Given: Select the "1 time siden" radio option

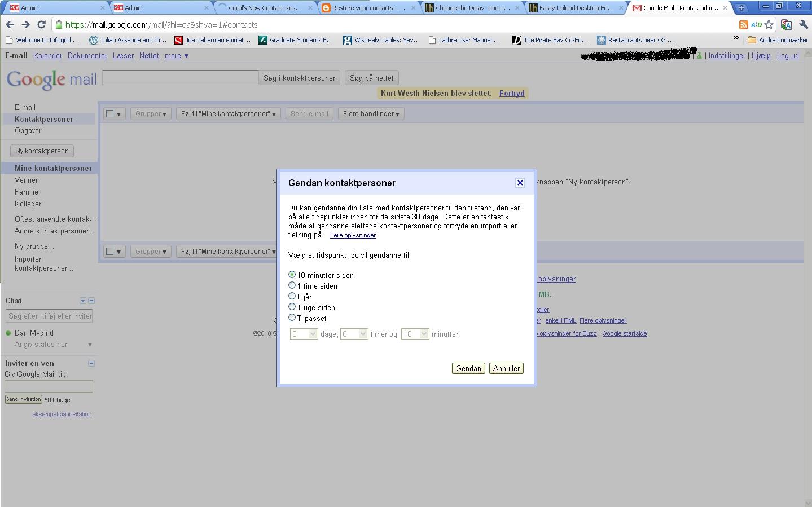Looking at the screenshot, I should coord(292,285).
